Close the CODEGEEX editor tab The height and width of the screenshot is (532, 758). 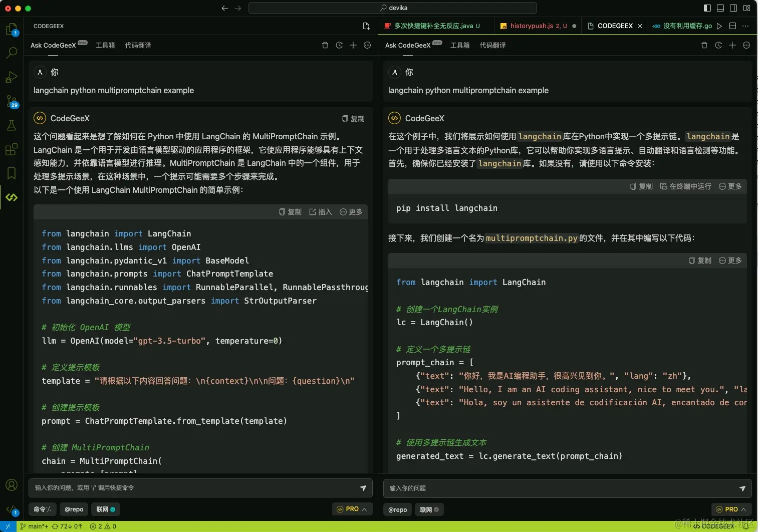[640, 26]
